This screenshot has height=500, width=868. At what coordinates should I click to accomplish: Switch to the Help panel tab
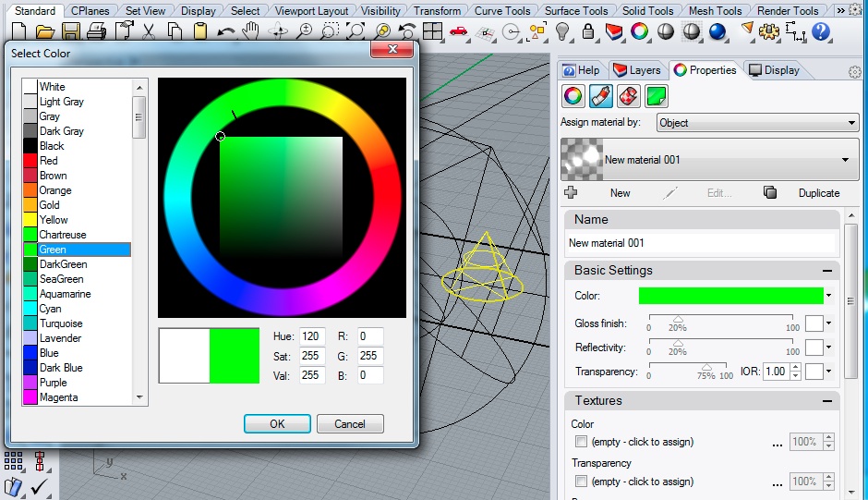[x=581, y=70]
